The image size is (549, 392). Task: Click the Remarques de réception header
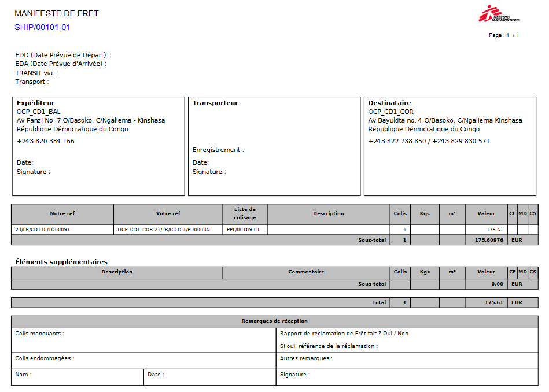point(274,321)
